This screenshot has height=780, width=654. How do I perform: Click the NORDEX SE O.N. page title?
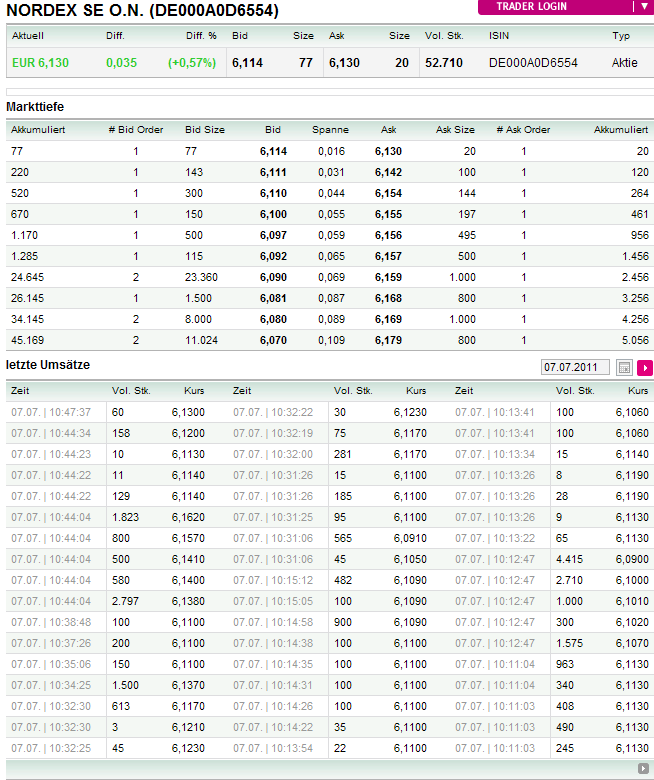pos(142,10)
